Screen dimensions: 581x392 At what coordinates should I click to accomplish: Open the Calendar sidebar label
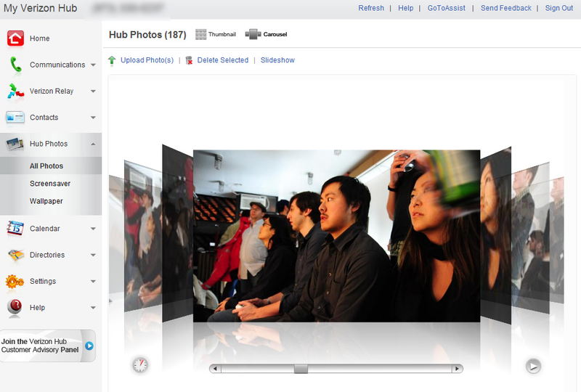click(45, 229)
